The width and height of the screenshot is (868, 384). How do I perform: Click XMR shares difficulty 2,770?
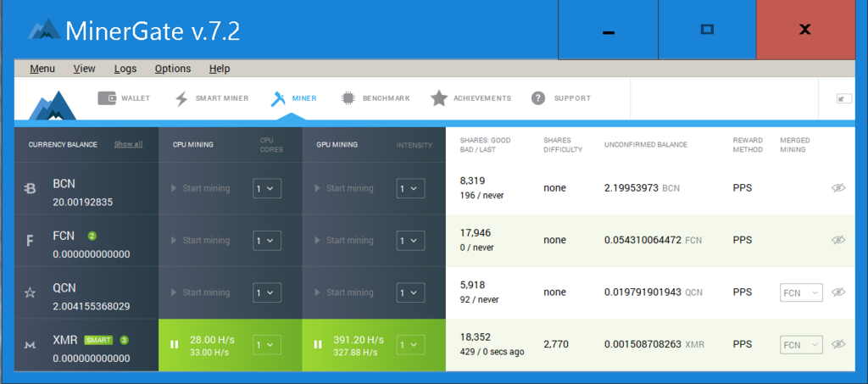pos(555,344)
